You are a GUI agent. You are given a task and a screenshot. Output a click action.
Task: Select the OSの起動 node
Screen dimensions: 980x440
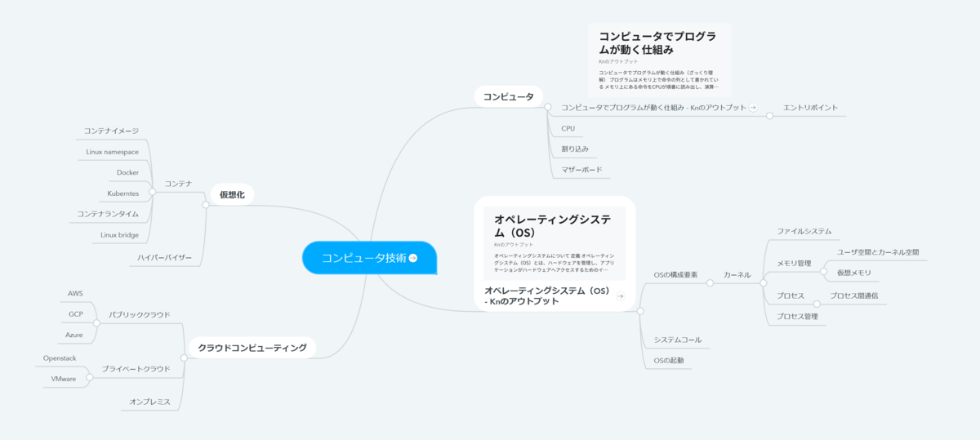click(669, 361)
